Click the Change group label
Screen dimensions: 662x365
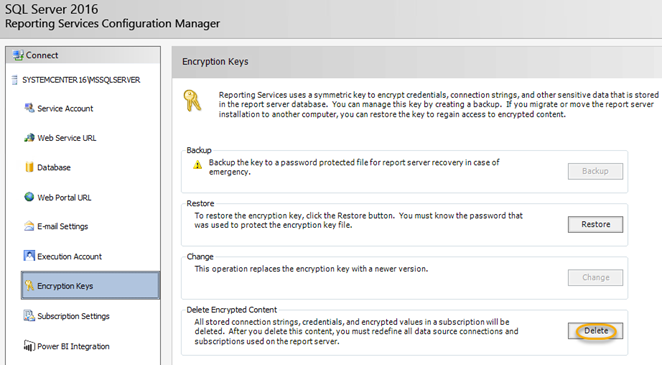(200, 257)
